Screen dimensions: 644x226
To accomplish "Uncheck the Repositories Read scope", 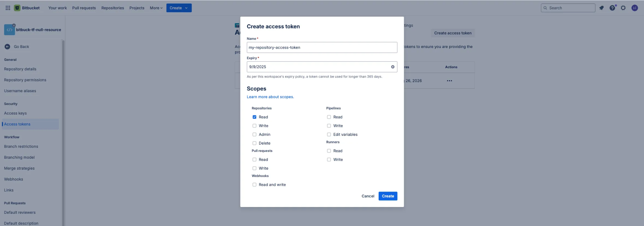I will (x=254, y=117).
